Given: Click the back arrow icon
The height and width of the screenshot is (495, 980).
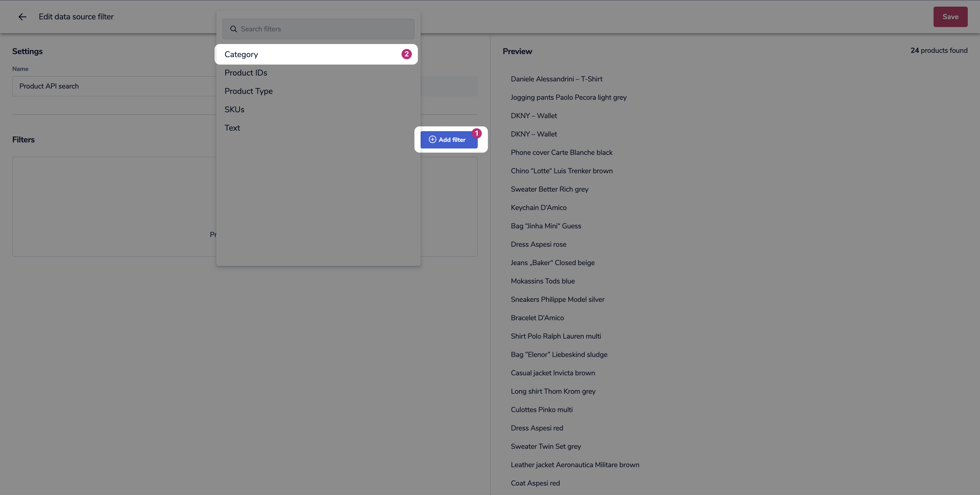Looking at the screenshot, I should pyautogui.click(x=22, y=17).
